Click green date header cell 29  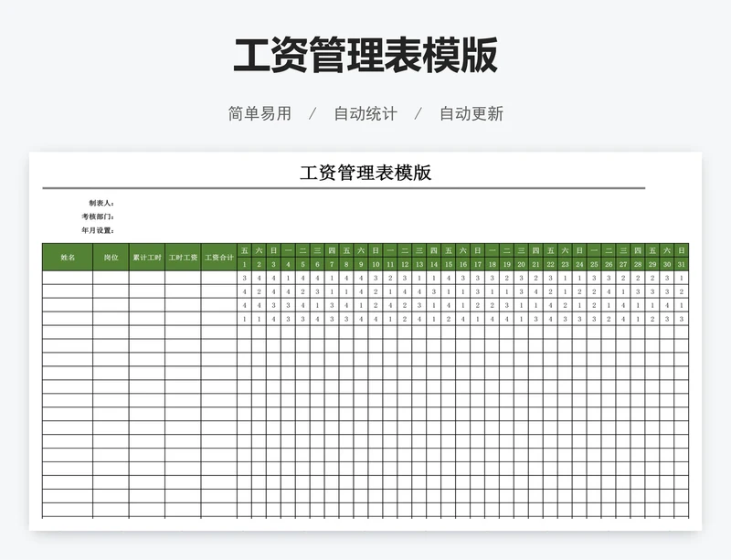coord(652,264)
